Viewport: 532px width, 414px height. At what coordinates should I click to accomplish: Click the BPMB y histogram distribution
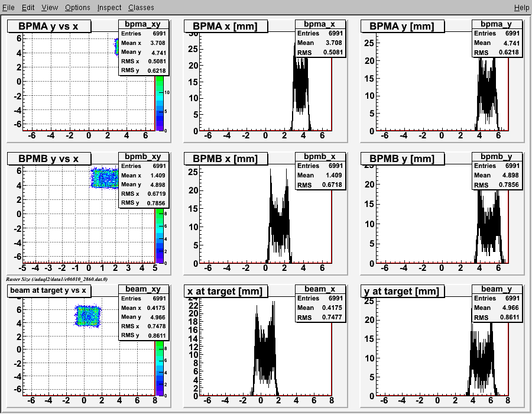(x=489, y=226)
